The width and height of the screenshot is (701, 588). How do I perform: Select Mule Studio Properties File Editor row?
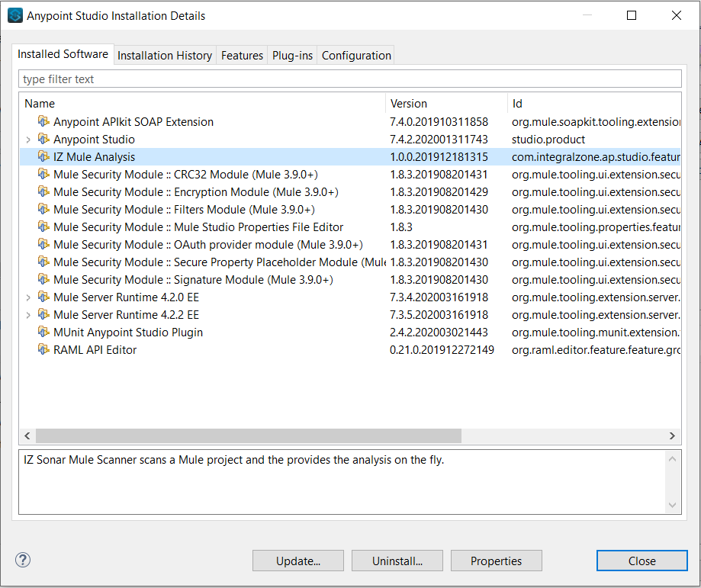[350, 227]
